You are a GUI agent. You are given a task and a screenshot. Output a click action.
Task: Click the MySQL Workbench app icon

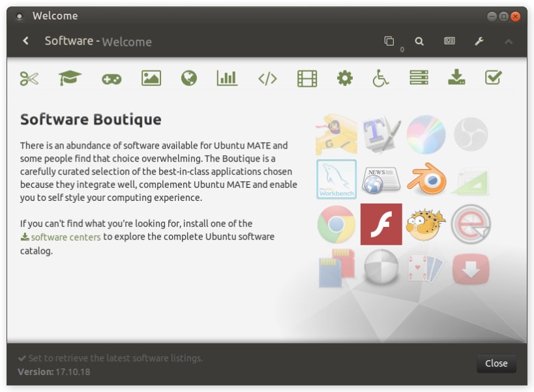336,179
